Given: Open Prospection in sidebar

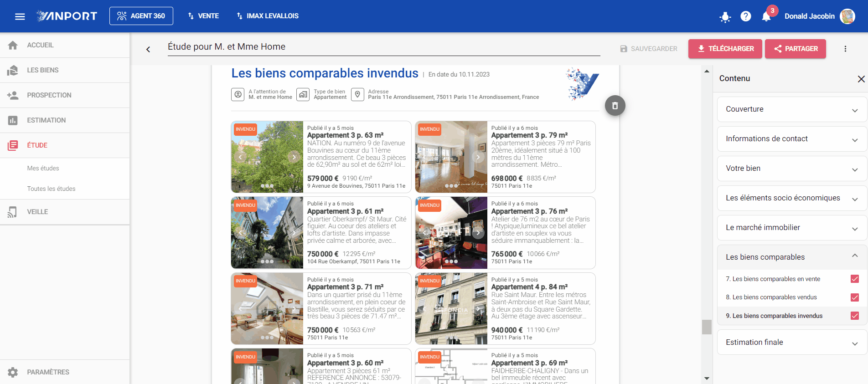Looking at the screenshot, I should coord(65,95).
